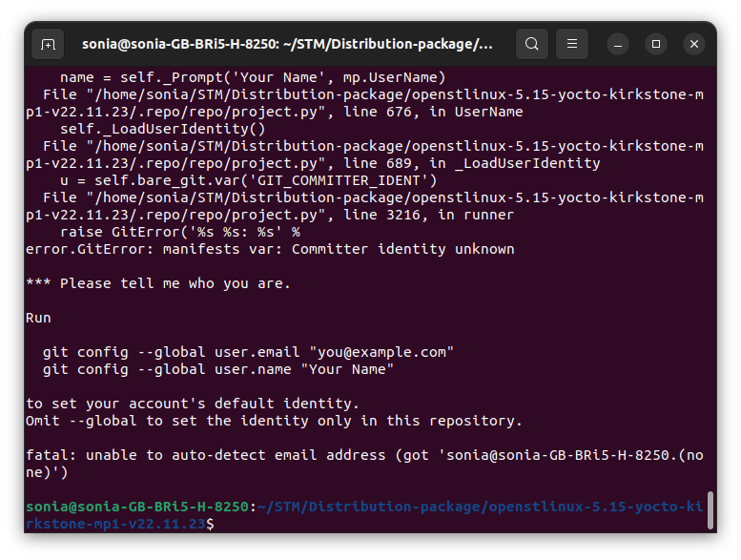The height and width of the screenshot is (560, 741).
Task: Click the 'line 676, in UserName' text
Action: pos(433,112)
